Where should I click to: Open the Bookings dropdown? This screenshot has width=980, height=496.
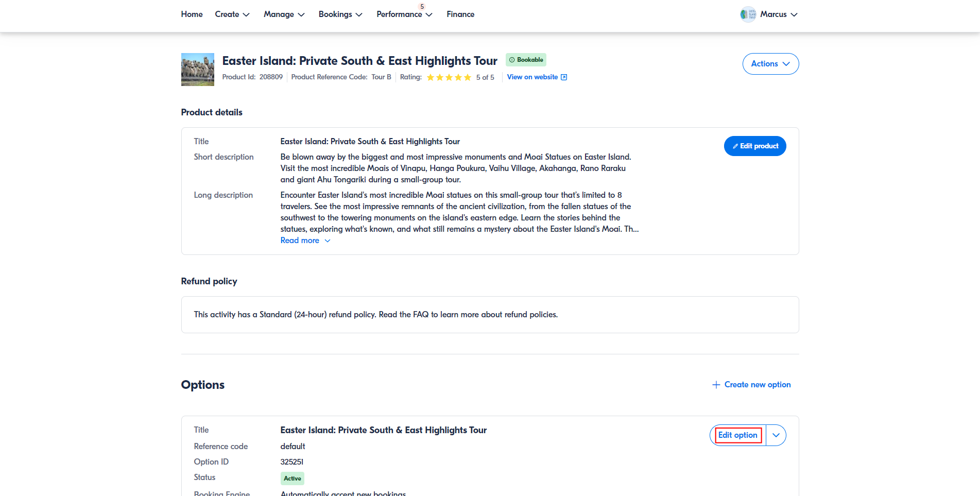340,14
